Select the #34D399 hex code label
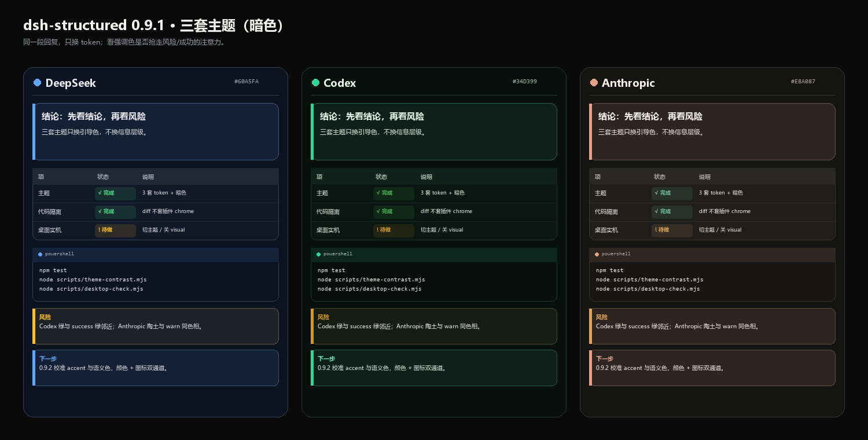Image resolution: width=868 pixels, height=440 pixels. (525, 82)
